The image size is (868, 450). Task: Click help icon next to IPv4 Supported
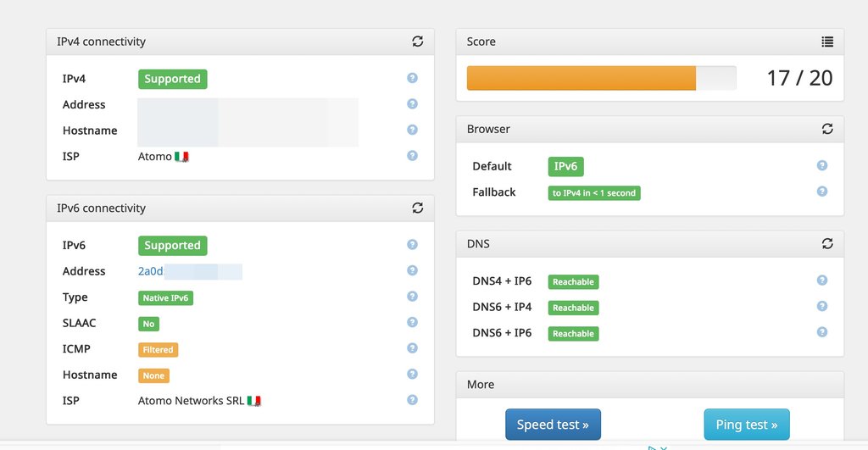click(412, 78)
